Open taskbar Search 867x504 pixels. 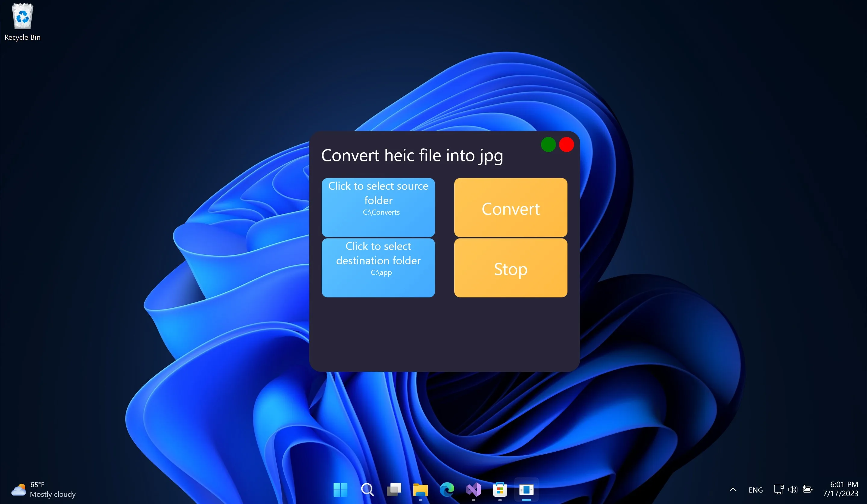click(x=367, y=490)
